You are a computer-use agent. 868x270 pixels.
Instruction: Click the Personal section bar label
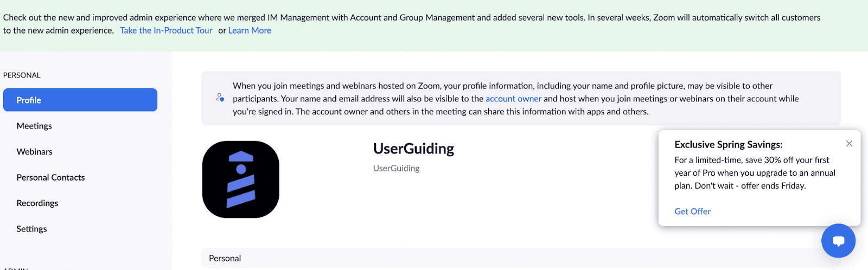coord(225,258)
